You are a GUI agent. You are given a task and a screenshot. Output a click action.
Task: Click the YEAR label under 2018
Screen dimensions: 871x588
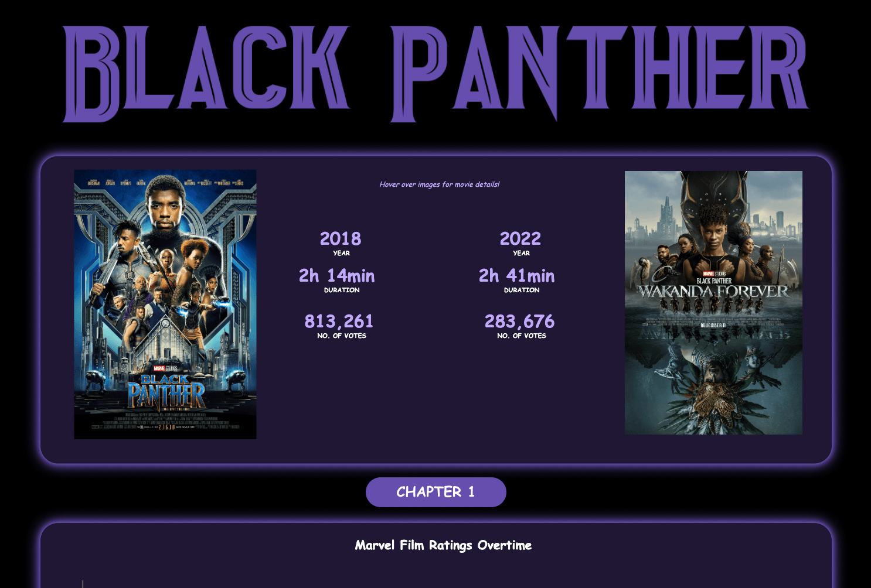click(x=342, y=254)
